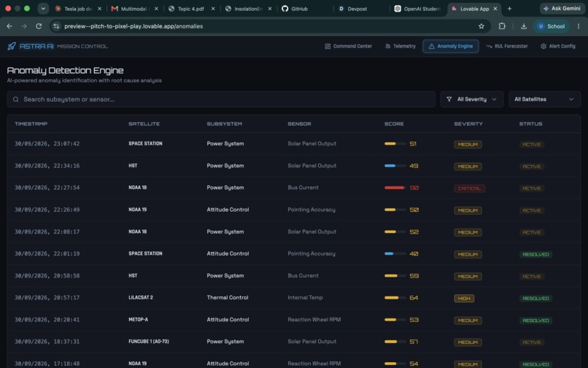Open the Command Center page
The image size is (588, 368).
pyautogui.click(x=349, y=46)
